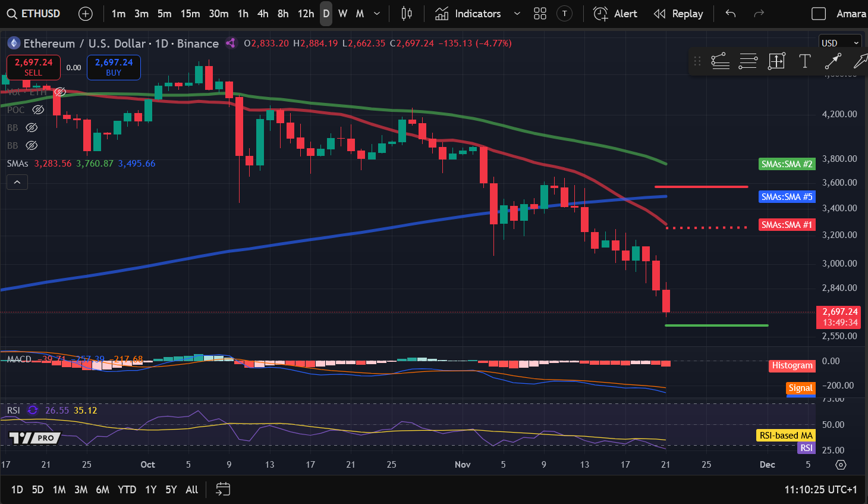Open the symbol search magnifier icon
868x504 pixels.
12,13
